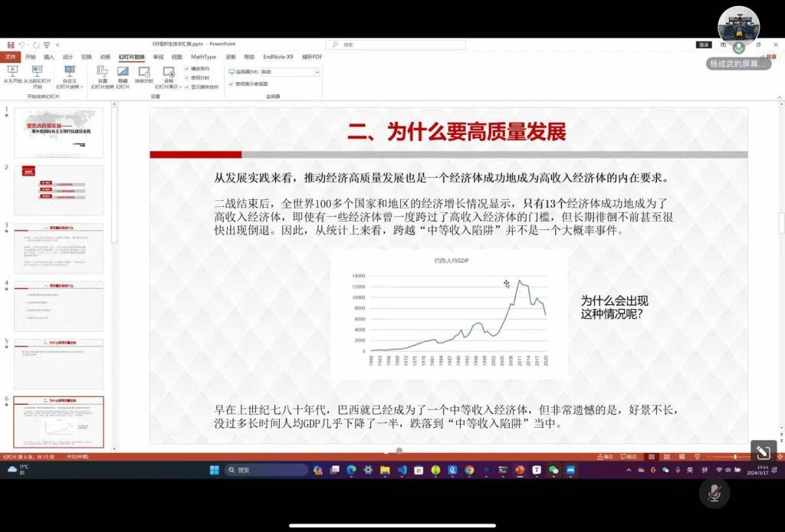The width and height of the screenshot is (785, 532).
Task: Show hidden system tray icons
Action: [x=629, y=470]
